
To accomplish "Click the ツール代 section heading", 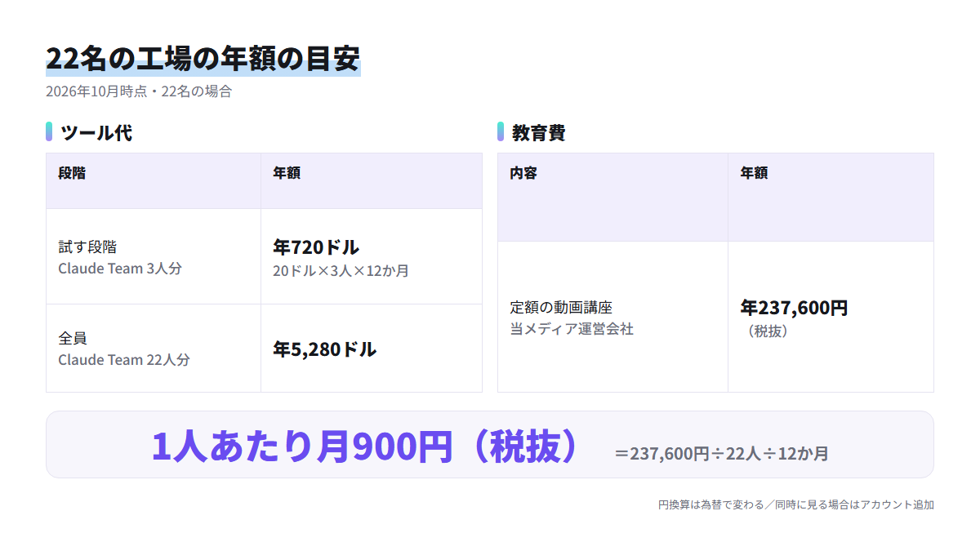I will pos(96,132).
